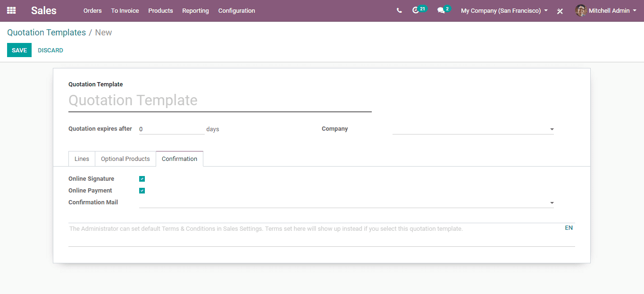Toggle the Online Payment checkbox

[x=142, y=191]
